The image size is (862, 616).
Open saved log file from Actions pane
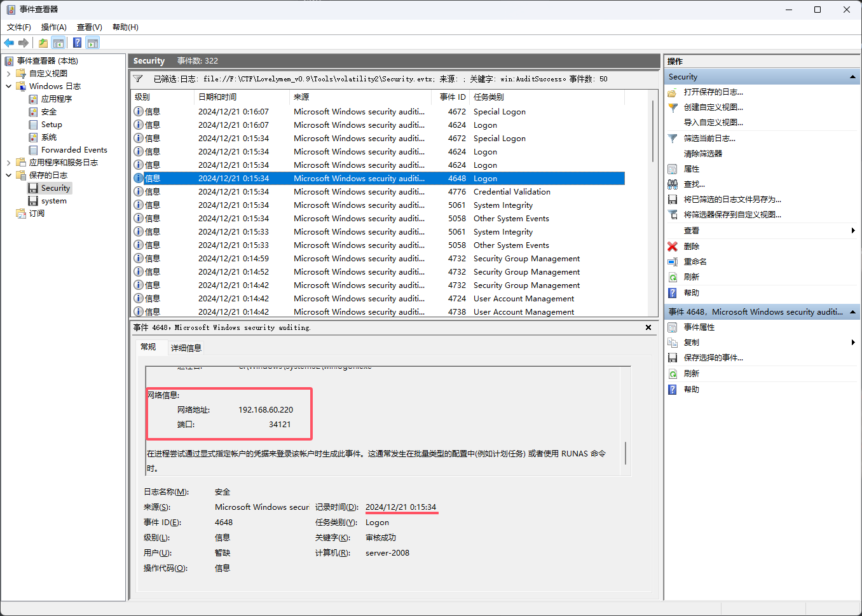(x=713, y=92)
